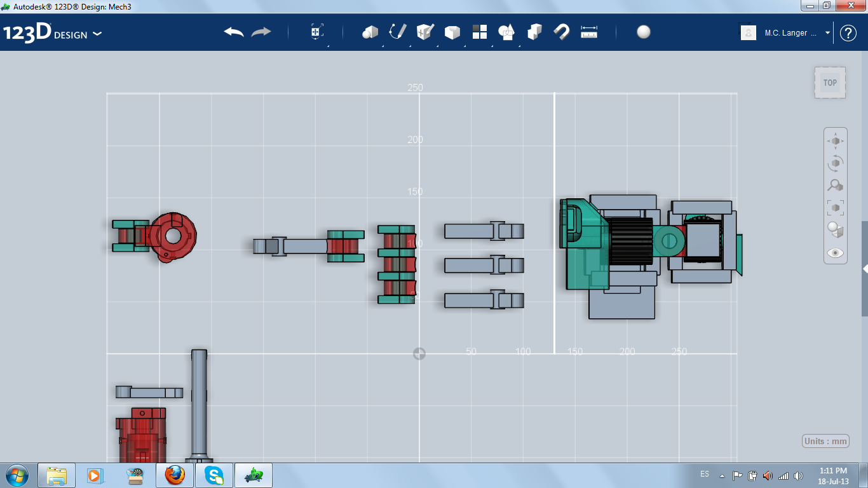Open Skype from the taskbar

pos(214,475)
